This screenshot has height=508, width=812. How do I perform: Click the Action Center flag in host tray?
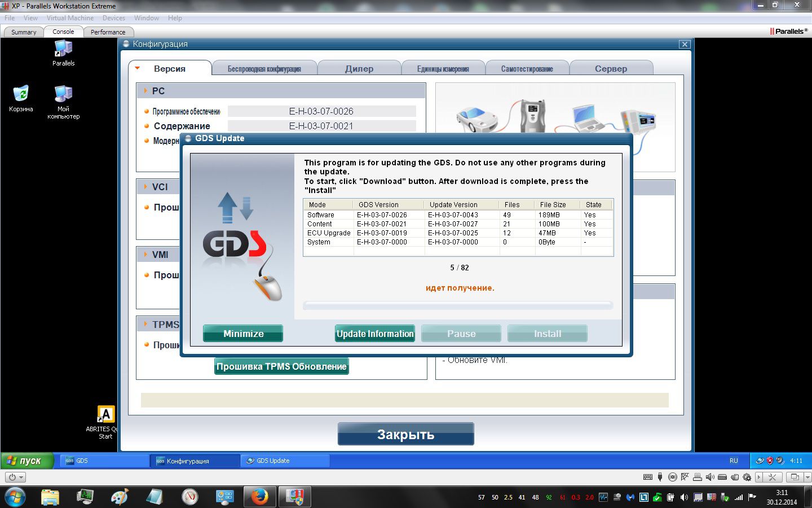(x=752, y=497)
